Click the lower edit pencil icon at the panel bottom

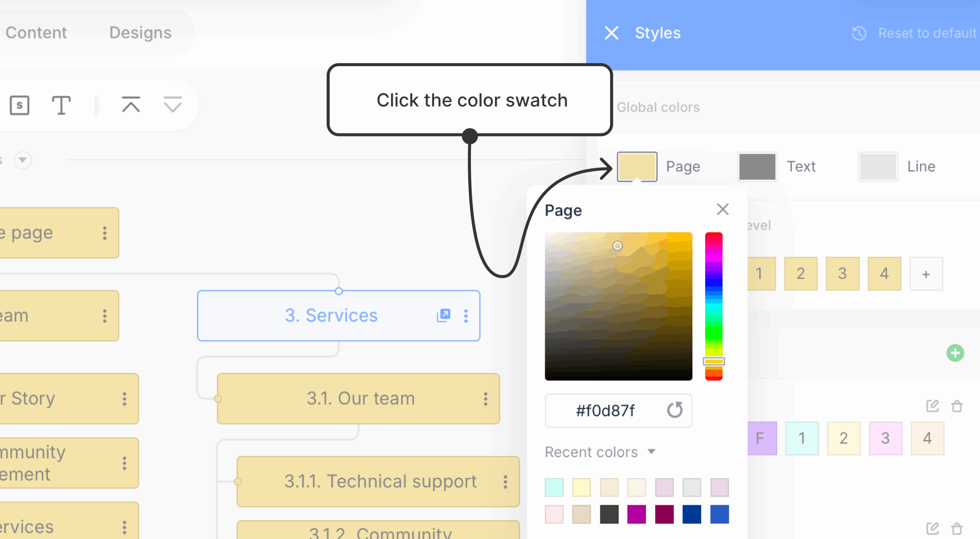point(933,528)
